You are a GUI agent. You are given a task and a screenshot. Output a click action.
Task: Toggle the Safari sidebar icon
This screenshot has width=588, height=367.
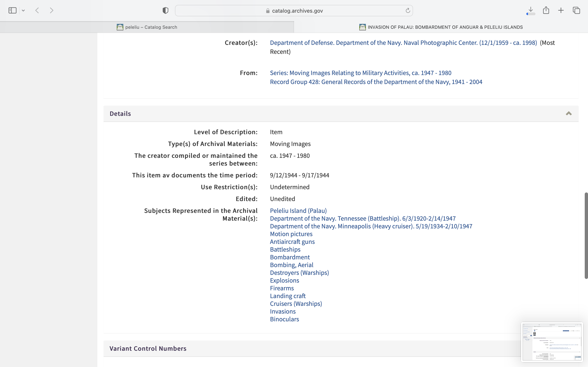pos(12,10)
